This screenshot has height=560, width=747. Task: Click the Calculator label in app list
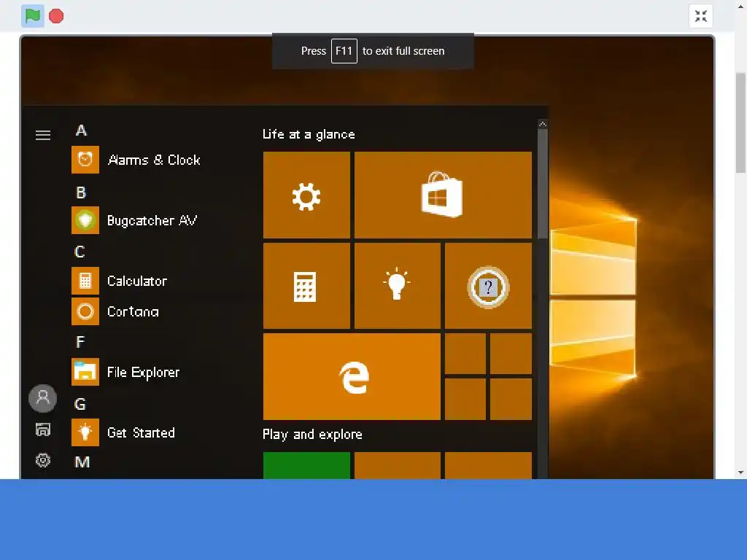[x=137, y=281]
